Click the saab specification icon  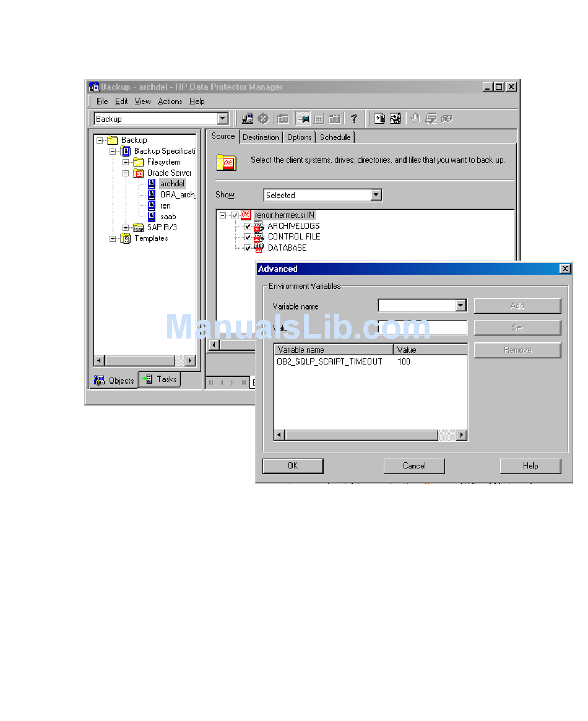tap(151, 216)
